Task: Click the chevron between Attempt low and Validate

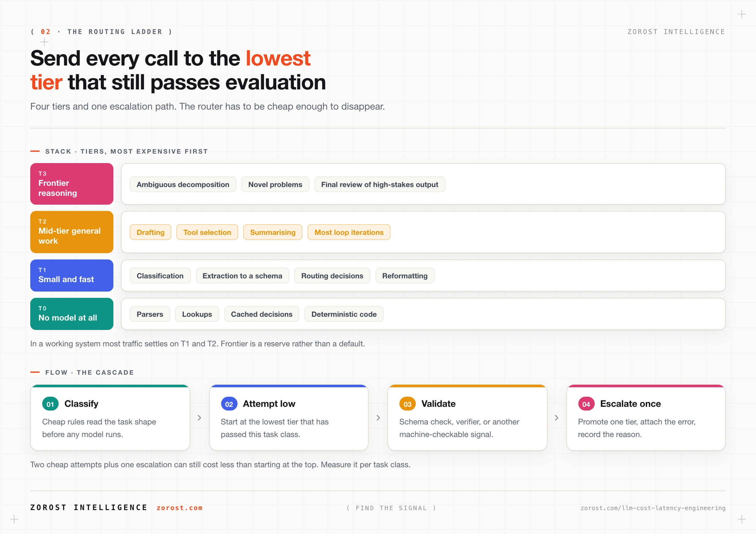Action: 378,418
